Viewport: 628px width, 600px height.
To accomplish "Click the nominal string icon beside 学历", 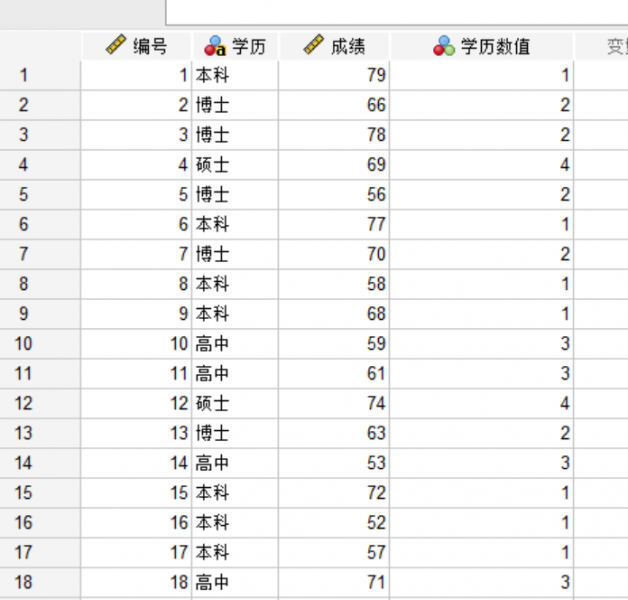I will [215, 46].
